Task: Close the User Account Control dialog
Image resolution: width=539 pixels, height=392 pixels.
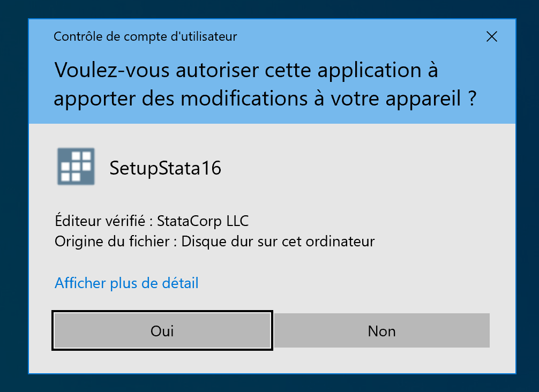Action: click(x=491, y=36)
